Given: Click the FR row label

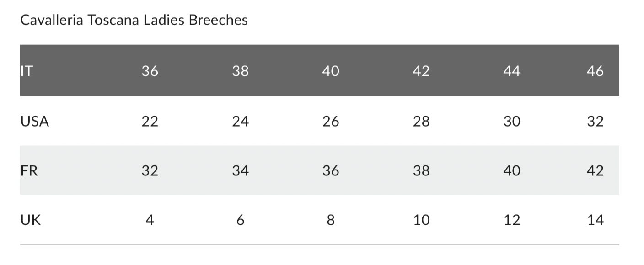Looking at the screenshot, I should click(29, 171).
